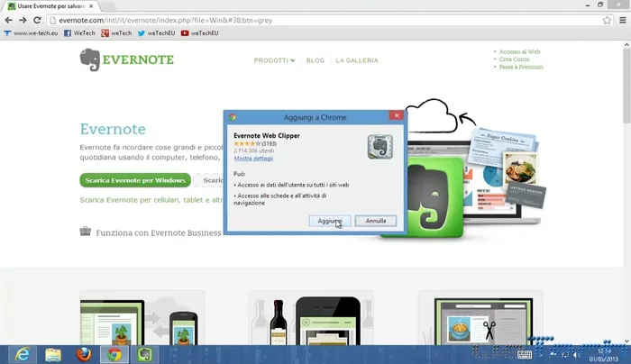Click the briefcase icon near Evernote Business

click(x=86, y=232)
